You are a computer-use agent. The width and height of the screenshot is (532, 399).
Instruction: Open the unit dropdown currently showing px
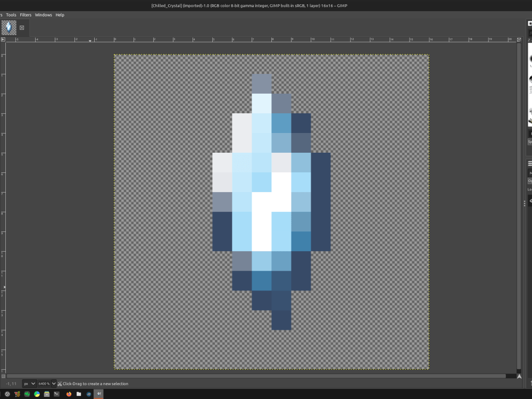point(28,383)
